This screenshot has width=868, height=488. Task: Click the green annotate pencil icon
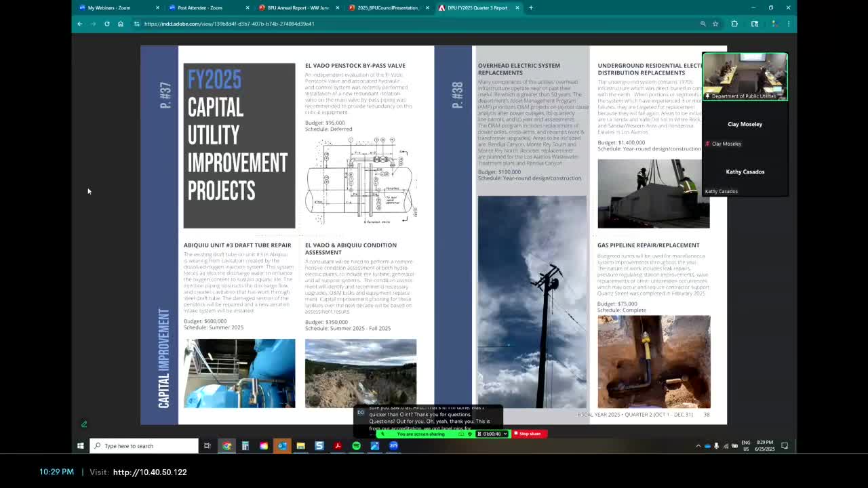pyautogui.click(x=84, y=424)
